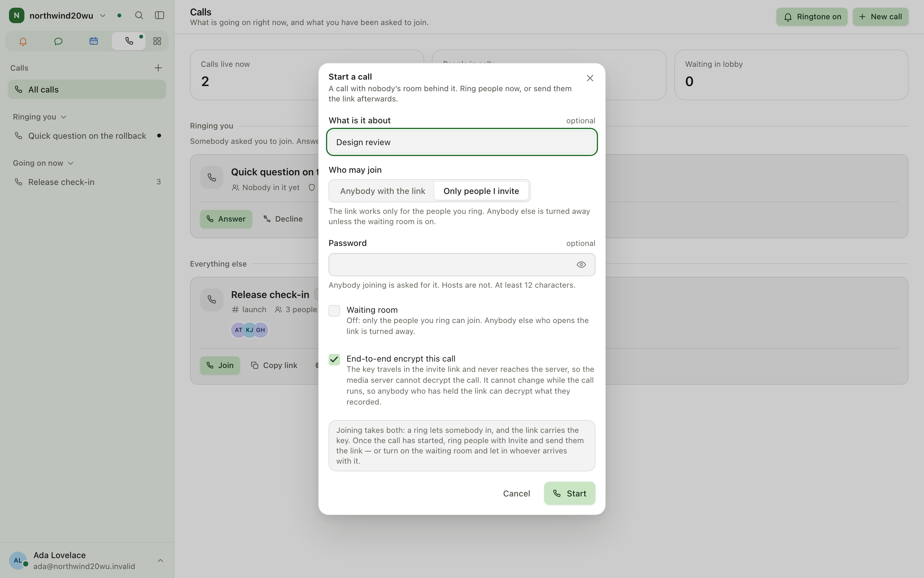Screen dimensions: 924x578
Task: Click the AL user avatar
Action: tap(18, 560)
